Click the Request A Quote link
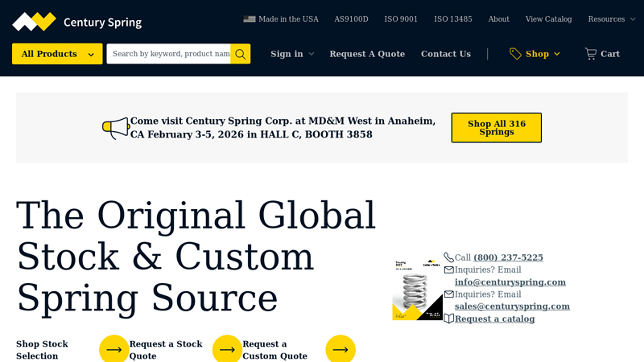Viewport: 644px width, 362px height. (x=367, y=54)
